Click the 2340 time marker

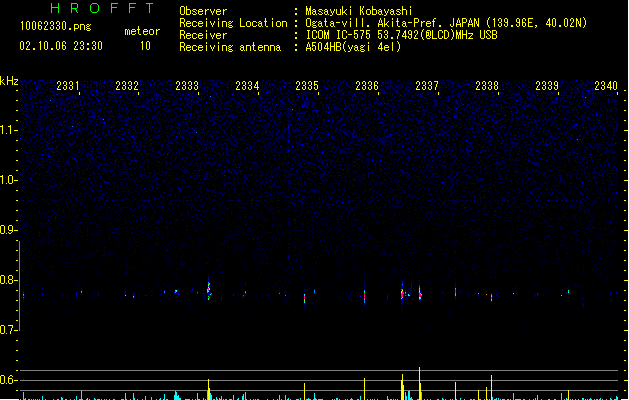[606, 86]
